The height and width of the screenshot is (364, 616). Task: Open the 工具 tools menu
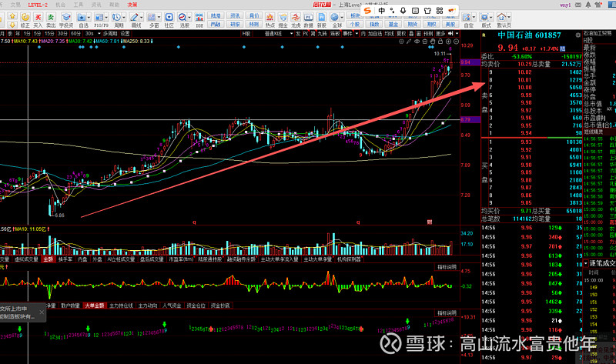pos(79,5)
